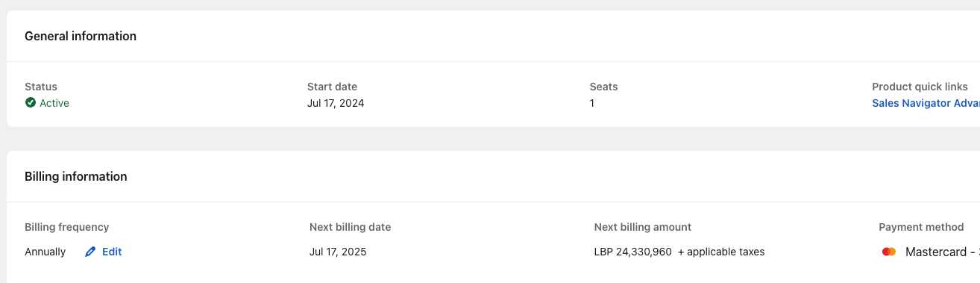This screenshot has width=980, height=283.
Task: Open the Sales Navigator Advanced quick link
Action: point(926,103)
